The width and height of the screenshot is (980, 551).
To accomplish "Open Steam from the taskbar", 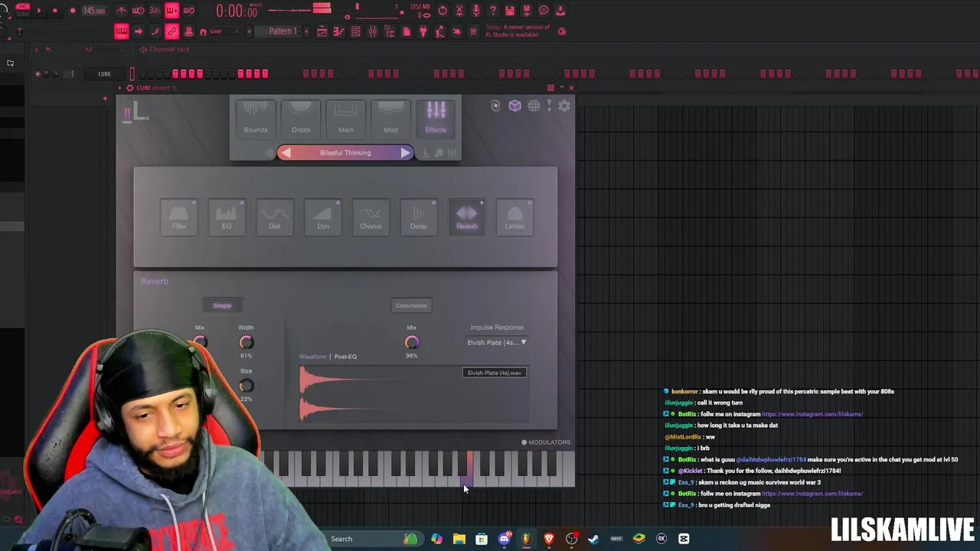I will (x=593, y=539).
